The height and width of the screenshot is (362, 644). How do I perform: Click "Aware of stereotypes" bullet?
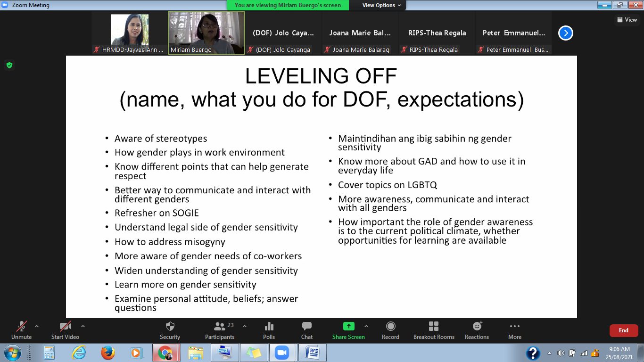point(161,139)
